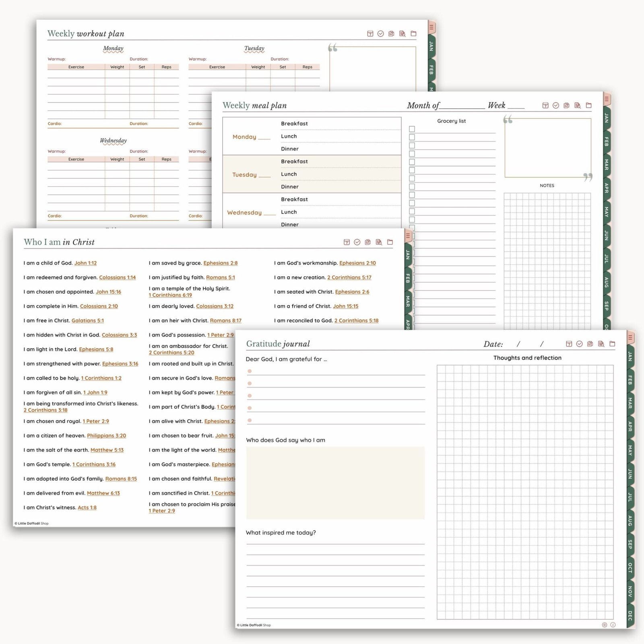Screen dimensions: 644x644
Task: Click info icon at Gratitude journal bottom
Action: click(x=613, y=625)
